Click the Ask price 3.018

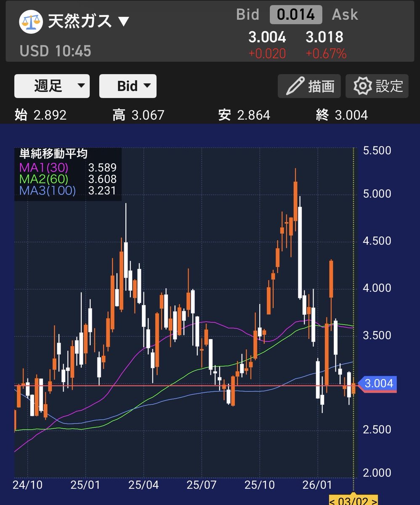324,37
